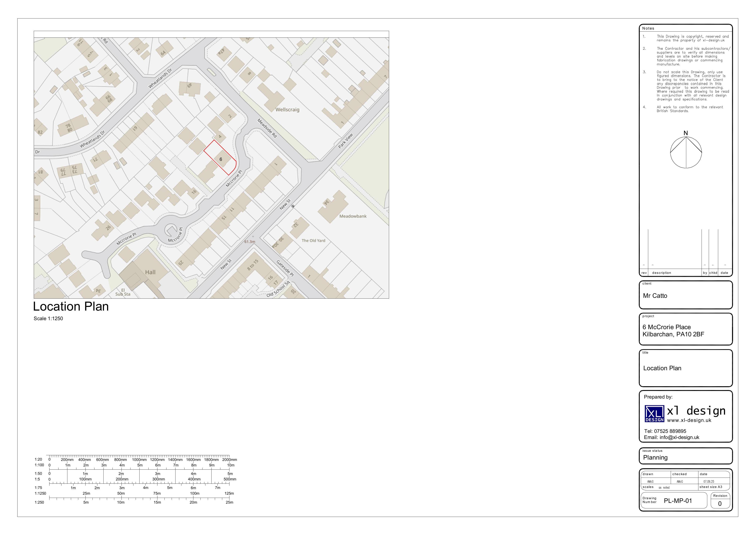Click the '1:1250' scale bar label

click(40, 493)
